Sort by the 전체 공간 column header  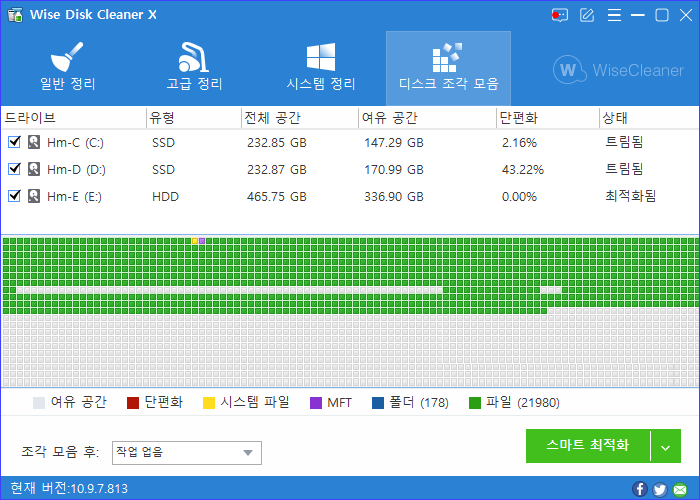pos(300,118)
